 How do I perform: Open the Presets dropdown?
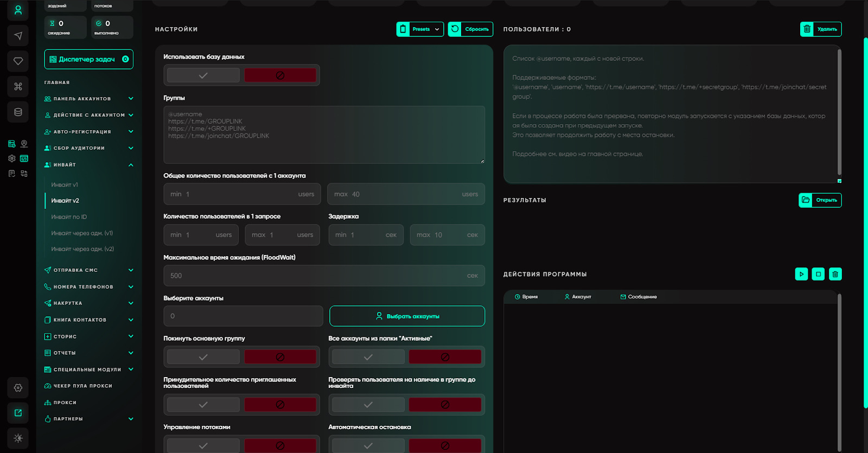420,29
